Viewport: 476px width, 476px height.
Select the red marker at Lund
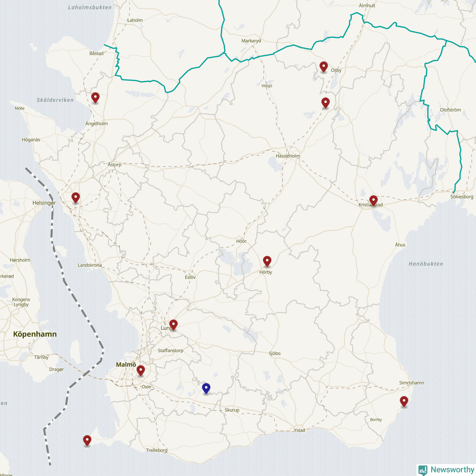click(173, 325)
